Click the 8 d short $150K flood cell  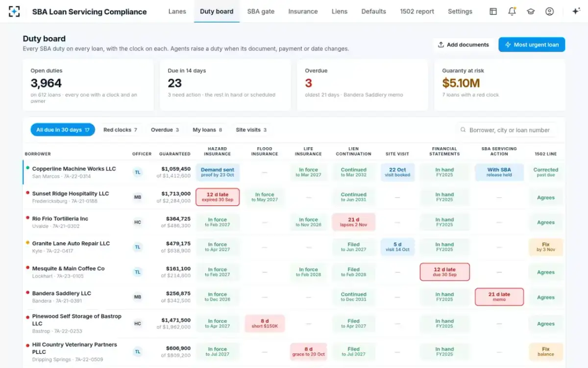click(x=265, y=323)
